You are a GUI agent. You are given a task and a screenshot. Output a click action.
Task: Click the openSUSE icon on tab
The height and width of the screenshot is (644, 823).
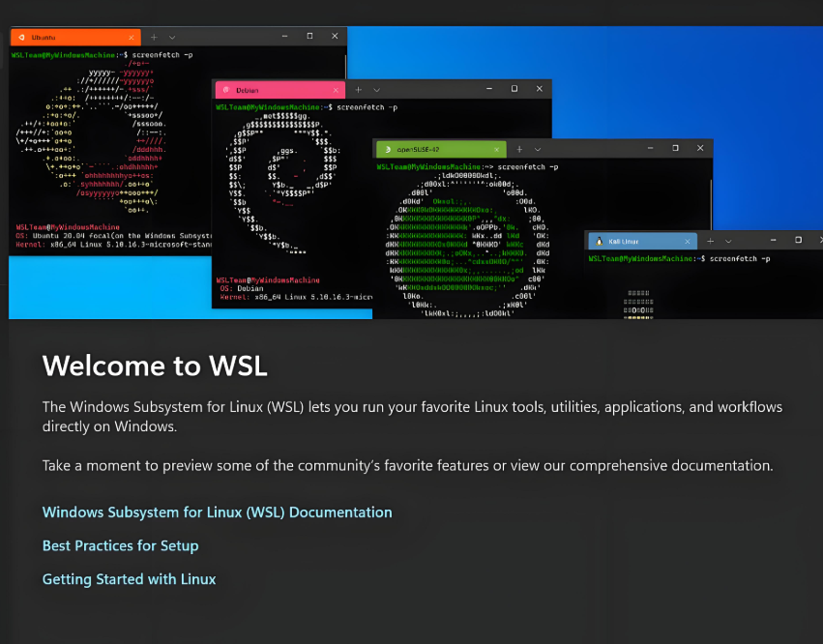click(x=388, y=150)
